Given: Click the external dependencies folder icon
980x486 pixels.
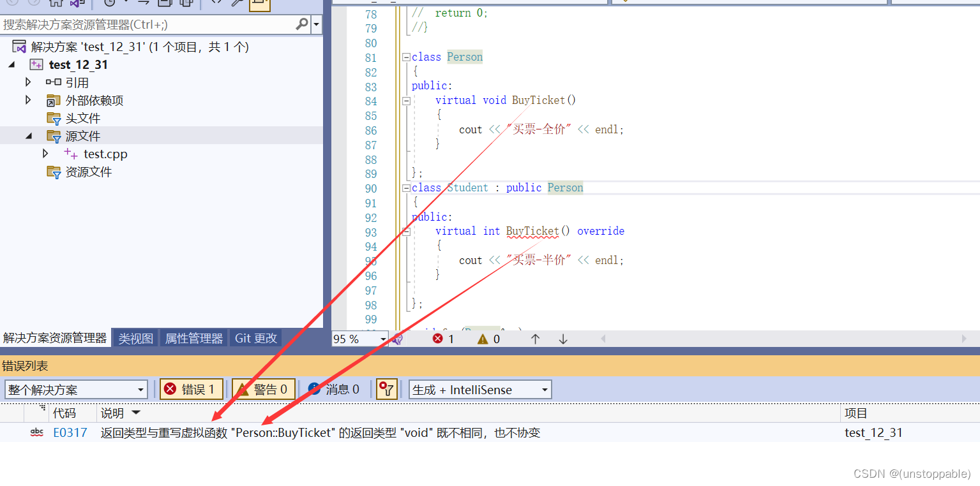Looking at the screenshot, I should click(x=54, y=101).
